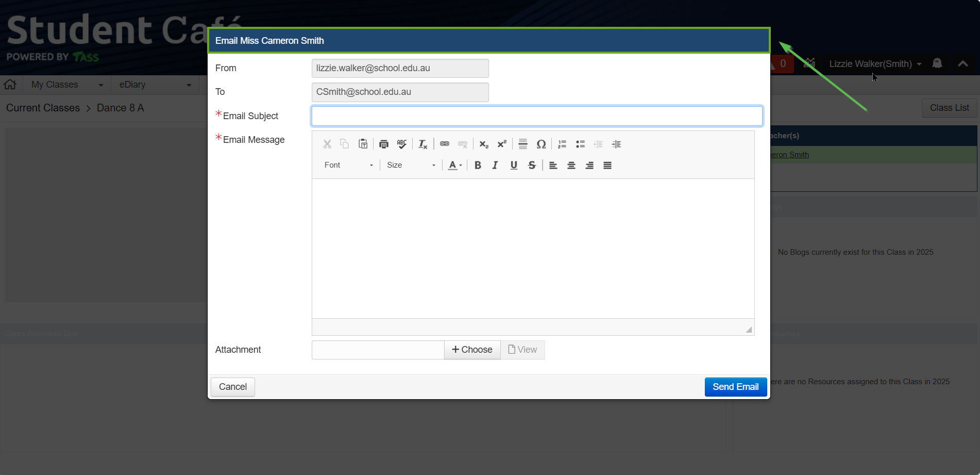This screenshot has height=475, width=980.
Task: Insert a bulleted list
Action: [x=580, y=144]
